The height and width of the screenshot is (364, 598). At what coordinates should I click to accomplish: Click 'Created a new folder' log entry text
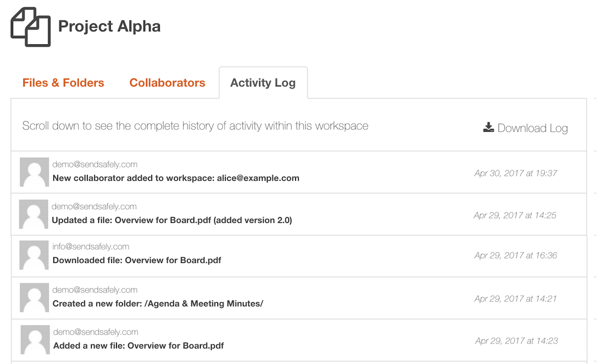pos(158,304)
